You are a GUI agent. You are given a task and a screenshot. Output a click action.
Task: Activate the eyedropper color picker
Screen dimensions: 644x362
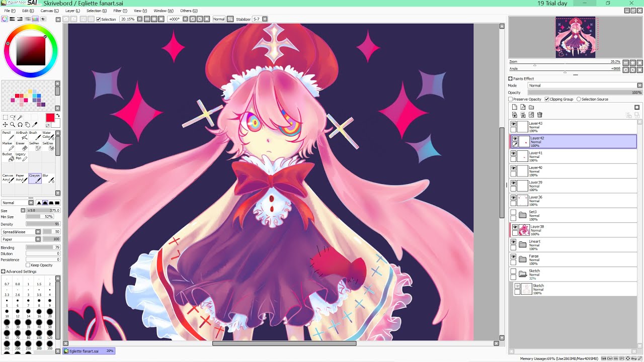(x=35, y=124)
